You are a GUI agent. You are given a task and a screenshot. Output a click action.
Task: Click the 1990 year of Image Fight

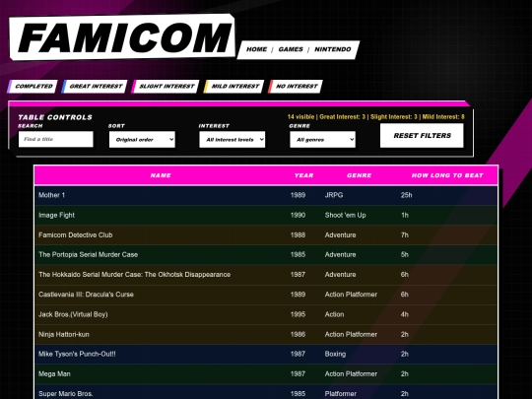click(x=298, y=215)
